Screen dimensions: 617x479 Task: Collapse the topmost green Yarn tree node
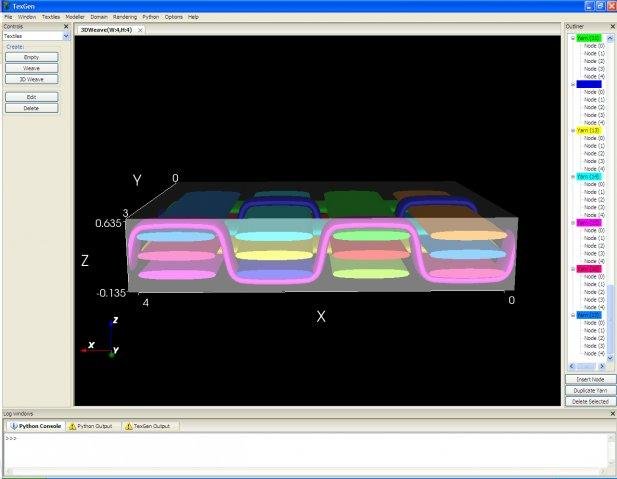pos(572,38)
